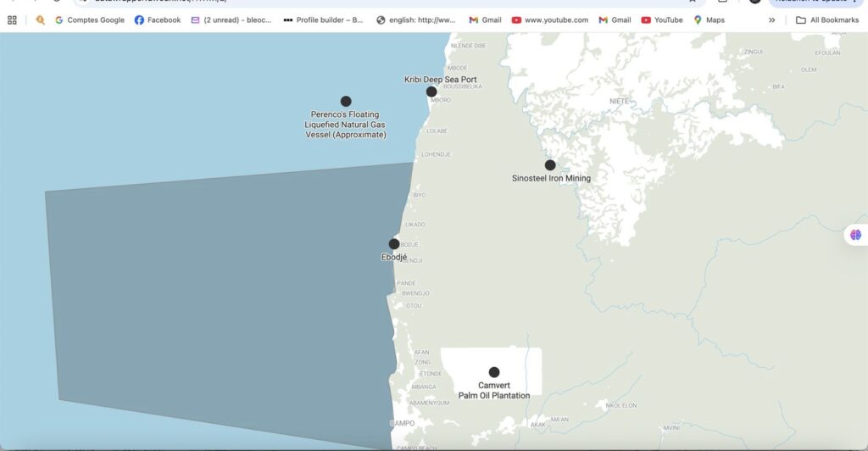Select the Ebodjé map marker
The height and width of the screenshot is (451, 868).
point(394,244)
